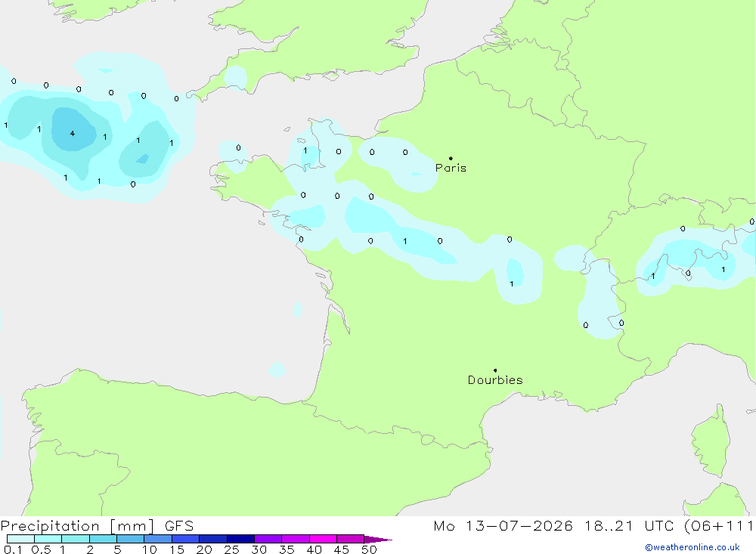Click the Paris city label

coord(451,168)
